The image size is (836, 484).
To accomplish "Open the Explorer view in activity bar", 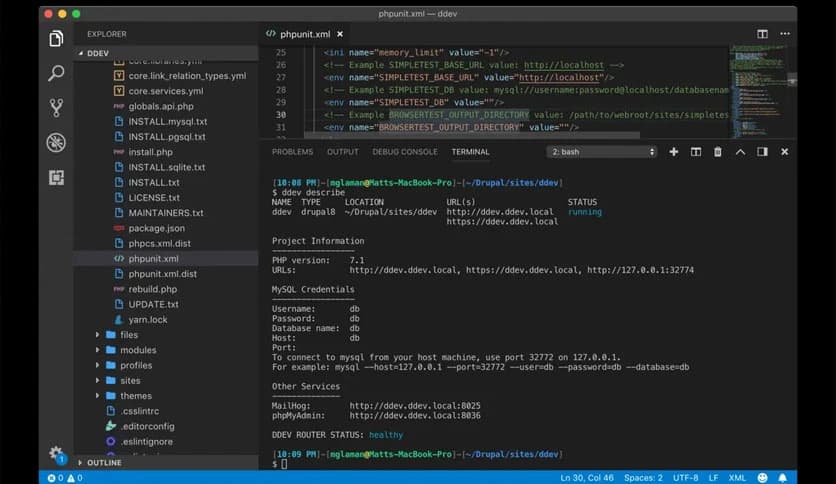I will 56,38.
